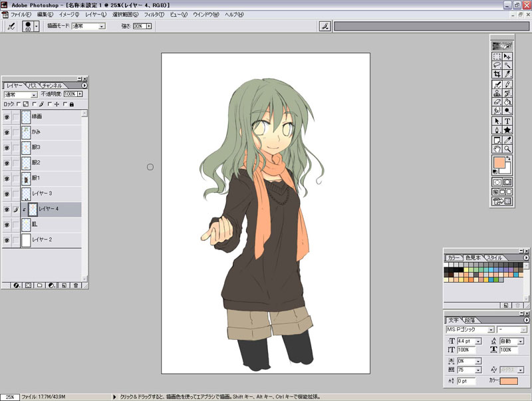Open the font size 4.4 pt dropdown
This screenshot has width=532, height=401.
coord(478,341)
